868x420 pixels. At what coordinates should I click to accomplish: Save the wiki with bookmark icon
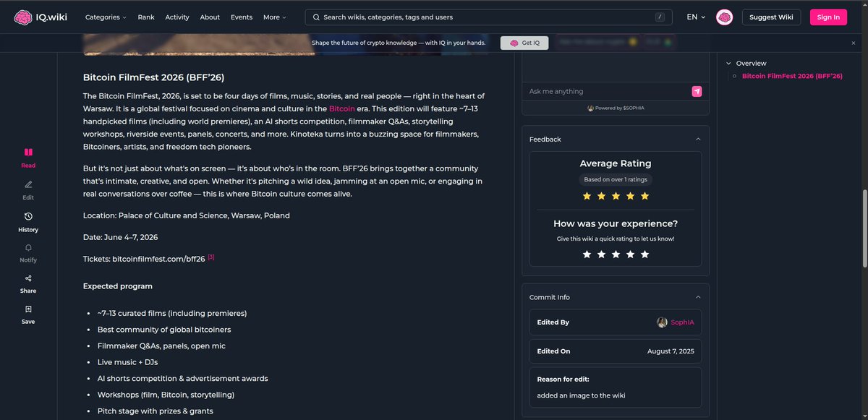pyautogui.click(x=28, y=314)
